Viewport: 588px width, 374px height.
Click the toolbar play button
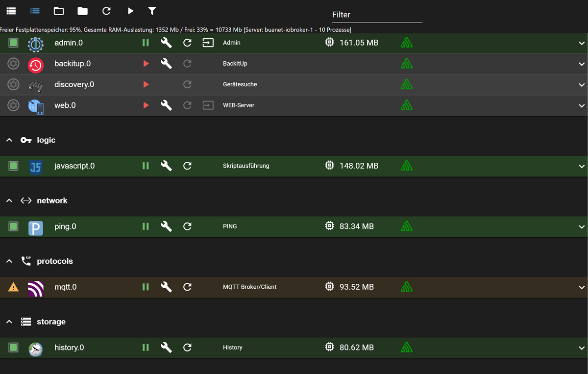tap(130, 11)
